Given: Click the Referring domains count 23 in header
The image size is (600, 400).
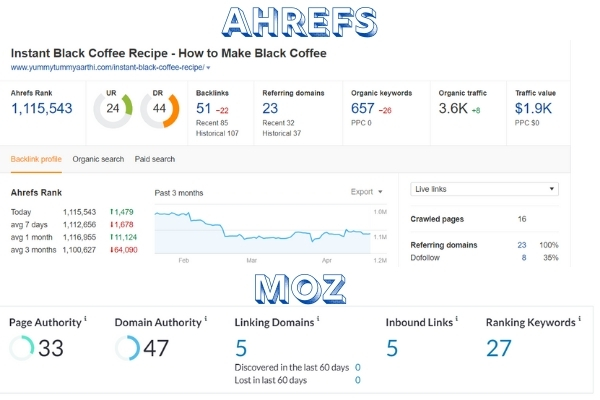Looking at the screenshot, I should click(x=270, y=109).
